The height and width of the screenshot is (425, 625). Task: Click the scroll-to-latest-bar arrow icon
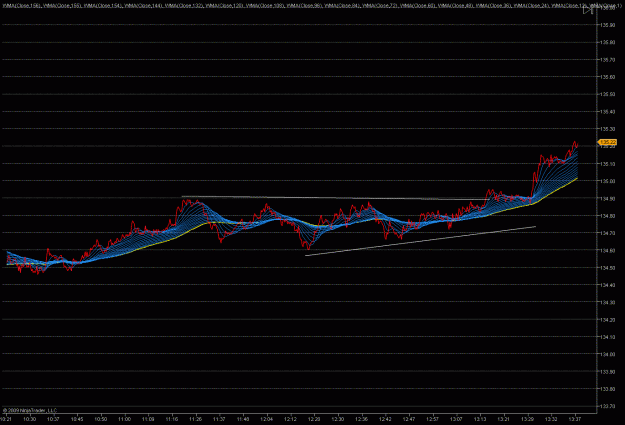click(x=588, y=10)
